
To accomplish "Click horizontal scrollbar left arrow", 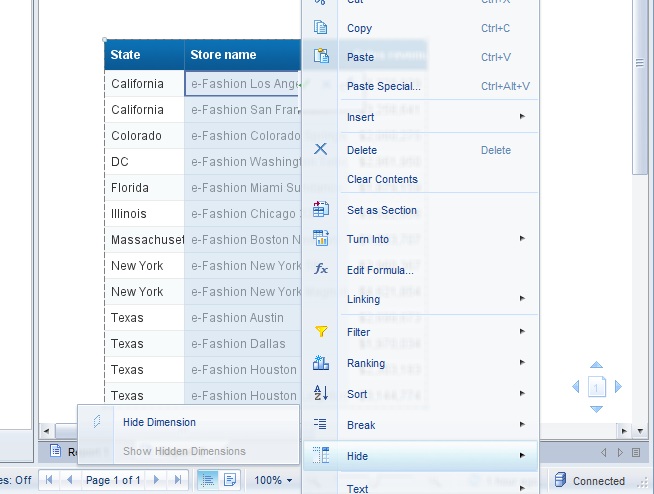I will (46, 431).
